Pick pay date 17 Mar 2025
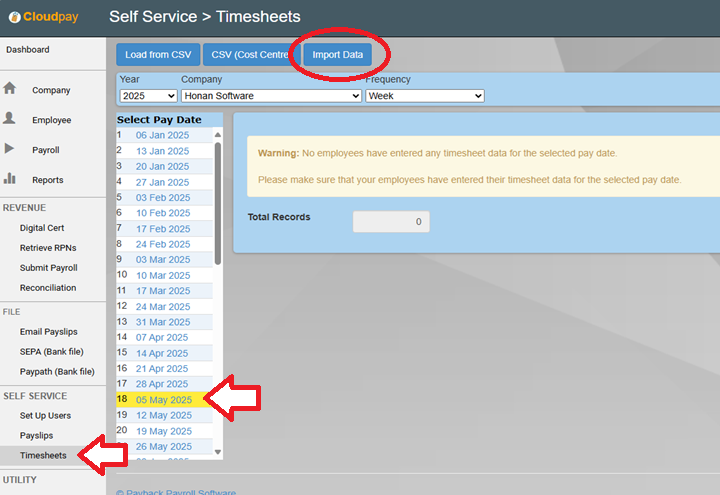The height and width of the screenshot is (495, 720). coord(163,291)
